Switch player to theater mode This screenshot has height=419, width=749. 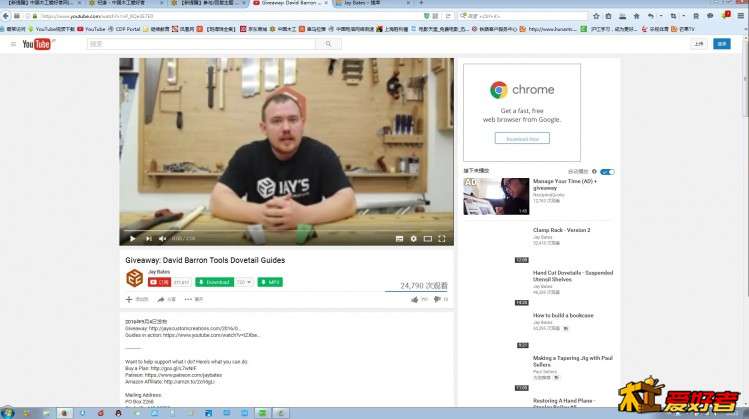tap(428, 238)
